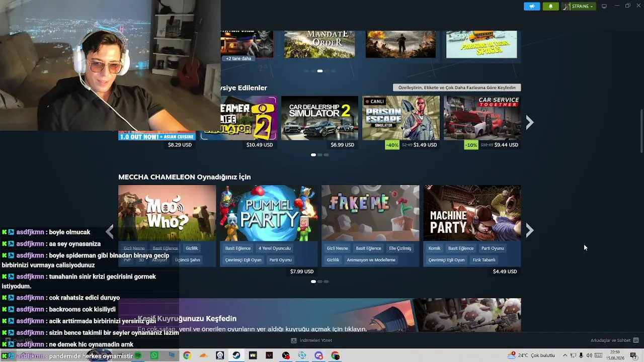Open the yellow W app in taskbar
Viewport: 644px width, 362px height.
point(253,355)
